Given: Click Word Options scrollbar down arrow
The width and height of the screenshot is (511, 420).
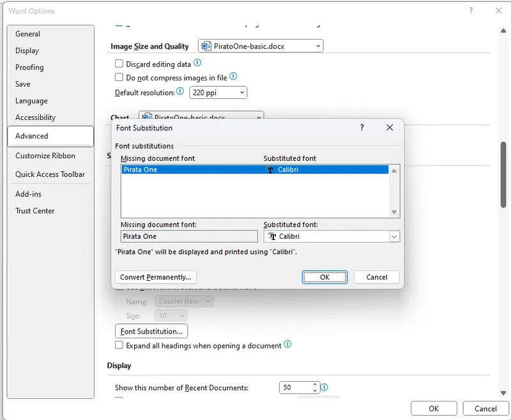Looking at the screenshot, I should [x=503, y=393].
